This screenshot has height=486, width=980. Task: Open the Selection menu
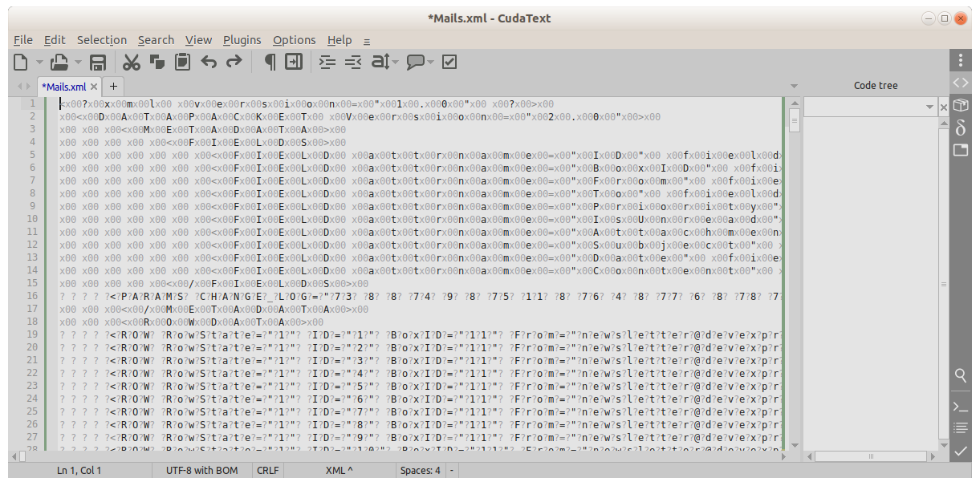[102, 40]
